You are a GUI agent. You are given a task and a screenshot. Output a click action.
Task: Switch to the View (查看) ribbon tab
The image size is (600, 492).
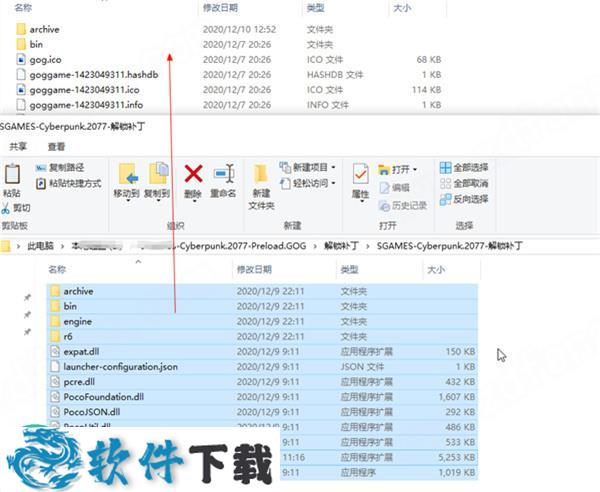[56, 147]
